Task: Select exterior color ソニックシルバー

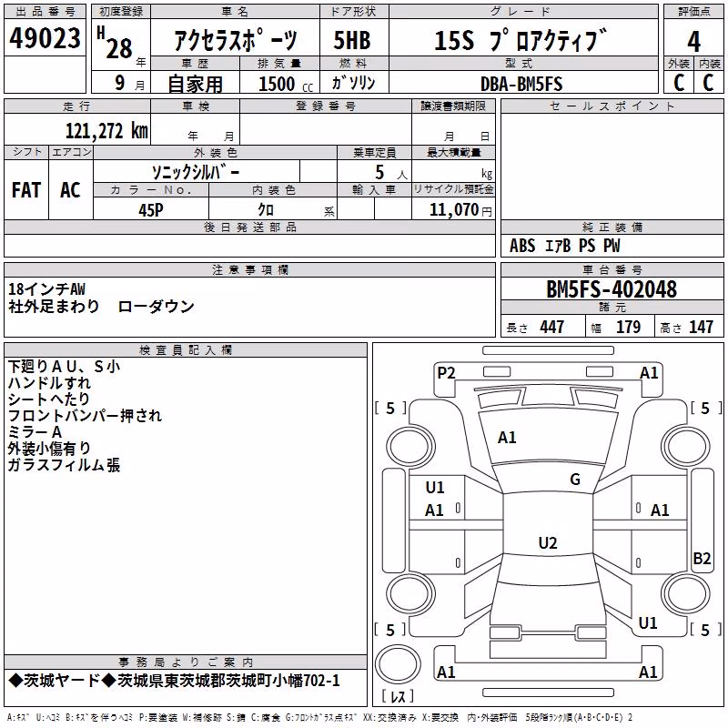Action: [196, 172]
